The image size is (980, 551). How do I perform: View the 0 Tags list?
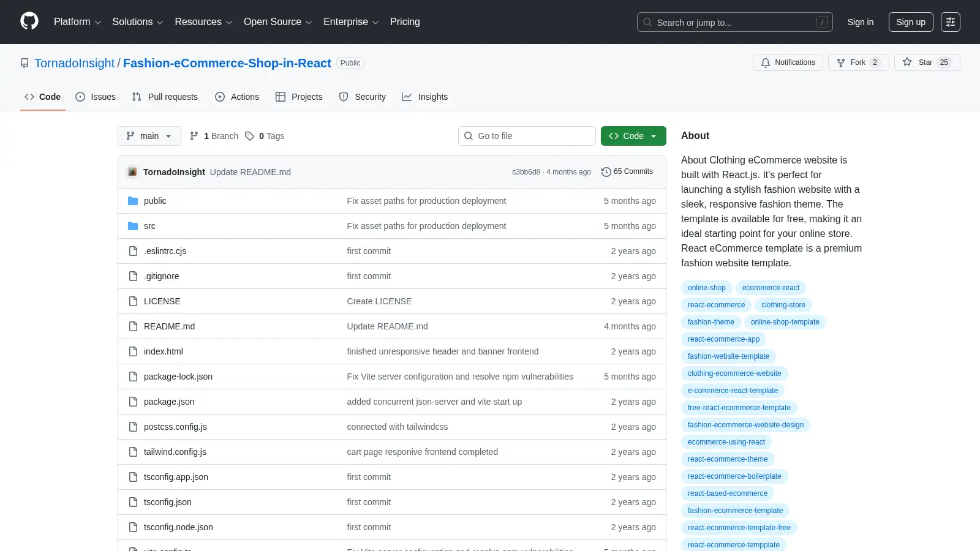(265, 136)
